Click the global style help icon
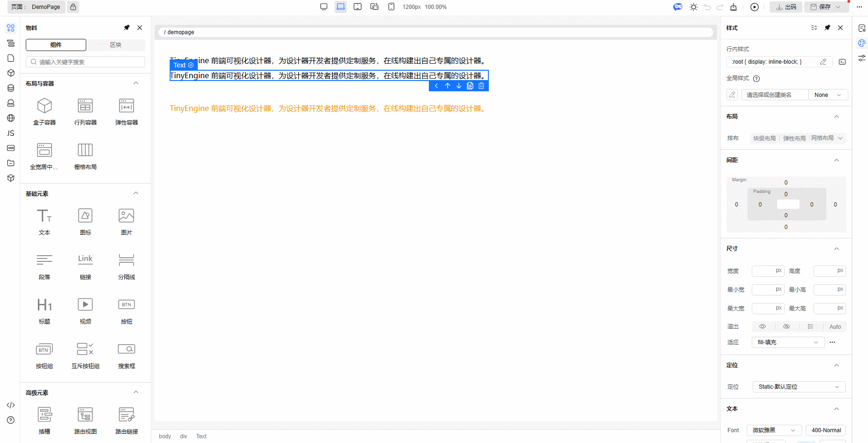The image size is (868, 443). [756, 79]
